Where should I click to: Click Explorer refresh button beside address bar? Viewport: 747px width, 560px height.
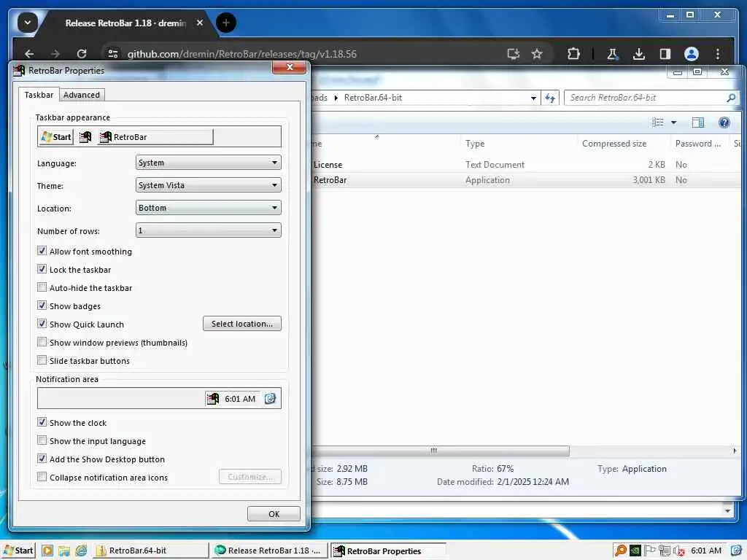click(550, 98)
